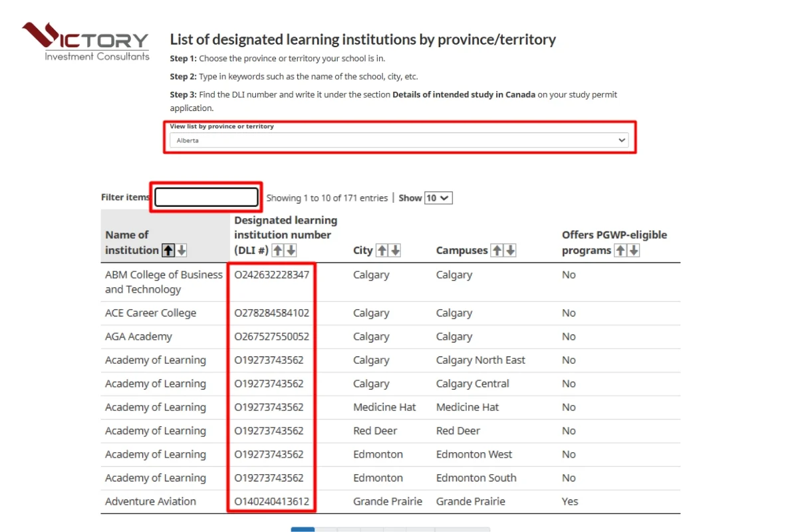Click DLI number O267527550052
Viewport: 798px width, 532px height.
(271, 336)
